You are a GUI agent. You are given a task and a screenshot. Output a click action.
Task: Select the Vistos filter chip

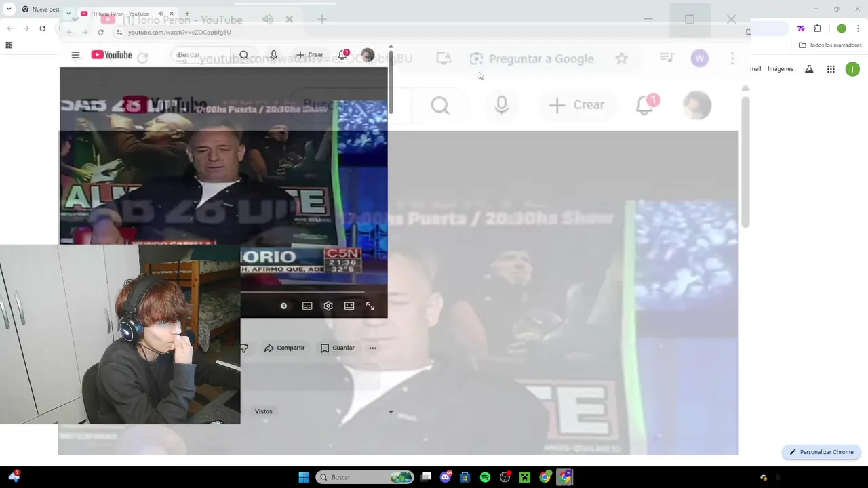coord(263,411)
